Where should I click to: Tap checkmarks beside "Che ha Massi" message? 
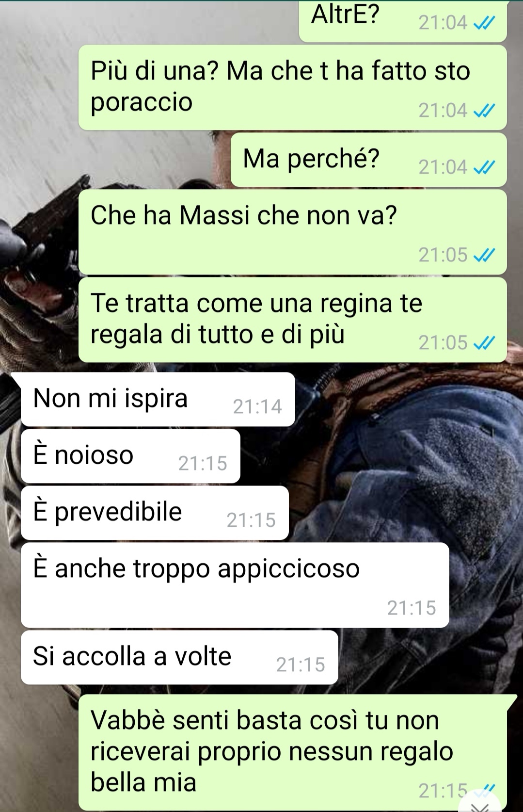pos(484,255)
